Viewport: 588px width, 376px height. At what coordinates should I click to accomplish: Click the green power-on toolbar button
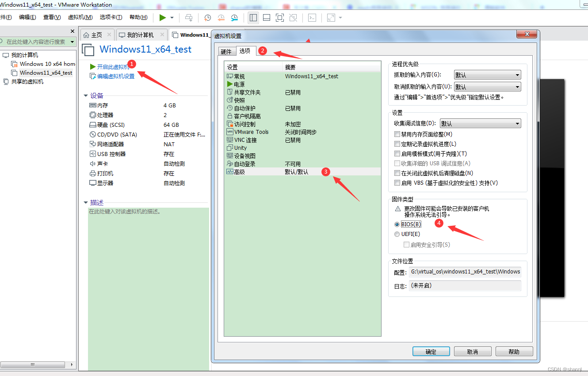163,18
